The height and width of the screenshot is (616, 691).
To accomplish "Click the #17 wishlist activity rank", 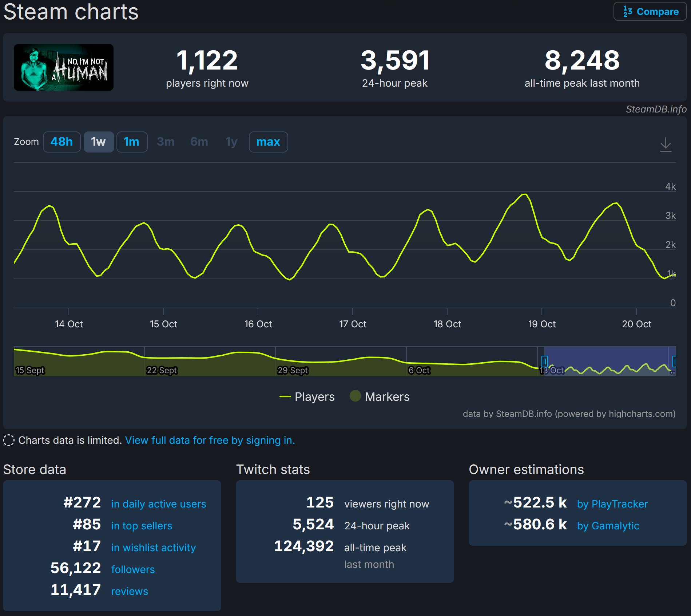I will click(87, 546).
